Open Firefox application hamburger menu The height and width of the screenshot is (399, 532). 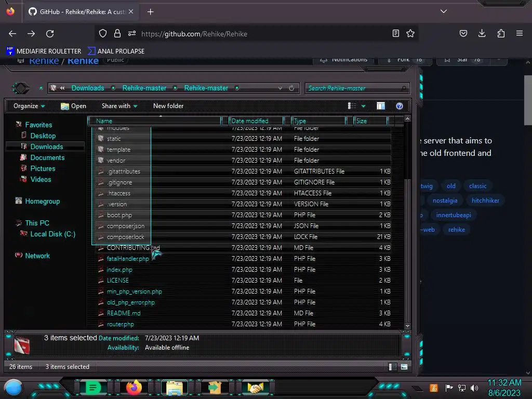[520, 33]
